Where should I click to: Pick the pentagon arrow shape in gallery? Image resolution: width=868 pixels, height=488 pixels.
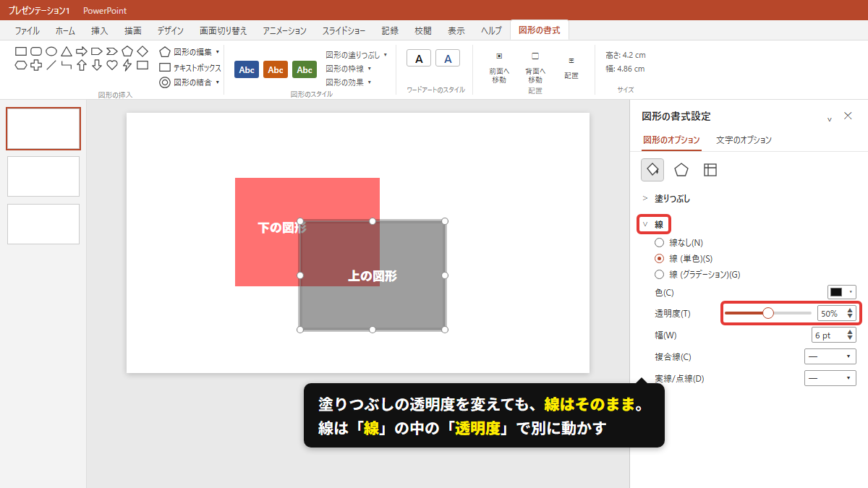(x=97, y=51)
